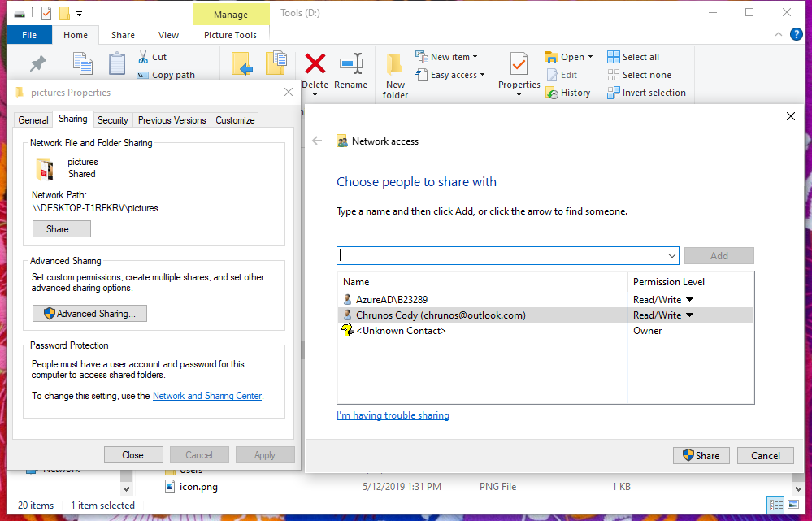
Task: Expand the name combo box dropdown arrow
Action: coord(671,256)
